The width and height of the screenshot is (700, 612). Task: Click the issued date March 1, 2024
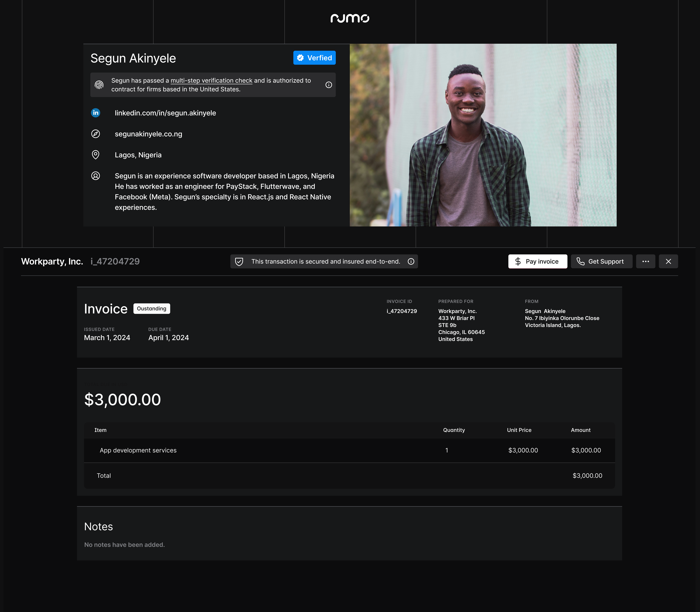coord(107,338)
